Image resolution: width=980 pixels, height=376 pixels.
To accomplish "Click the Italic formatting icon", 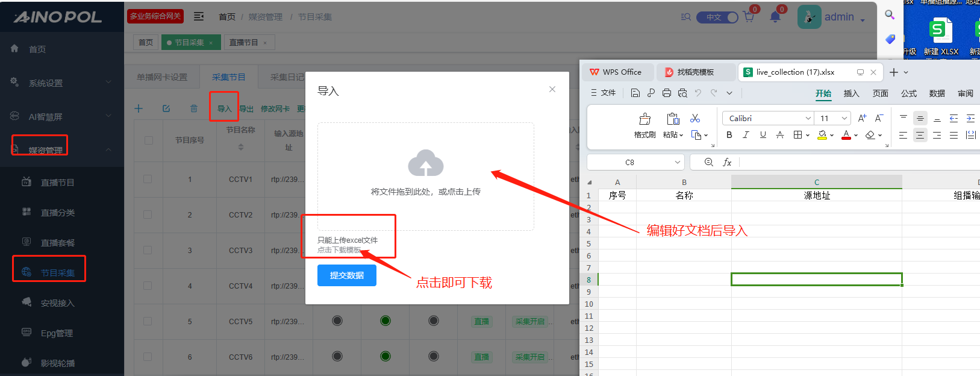I will (x=746, y=135).
